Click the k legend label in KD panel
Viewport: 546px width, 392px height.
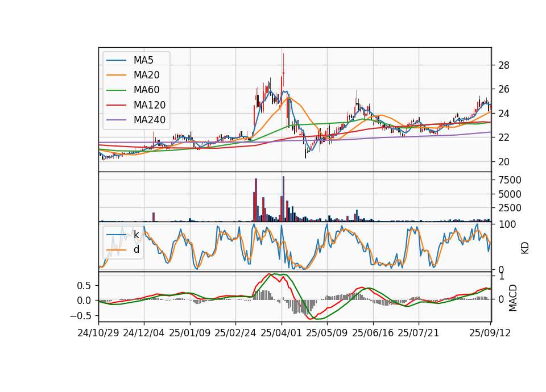(136, 235)
